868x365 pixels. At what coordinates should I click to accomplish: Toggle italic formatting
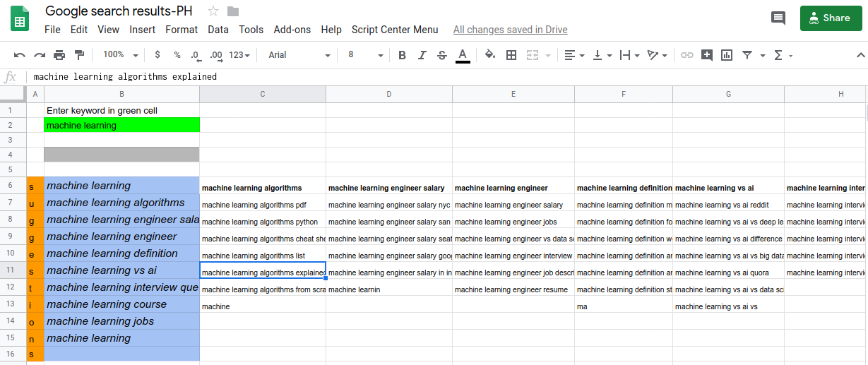[422, 55]
